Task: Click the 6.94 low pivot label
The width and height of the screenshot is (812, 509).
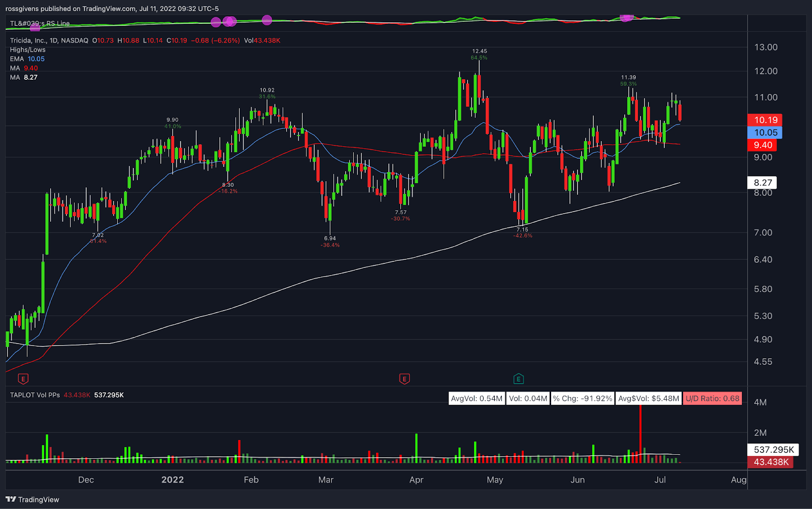Action: pyautogui.click(x=330, y=238)
